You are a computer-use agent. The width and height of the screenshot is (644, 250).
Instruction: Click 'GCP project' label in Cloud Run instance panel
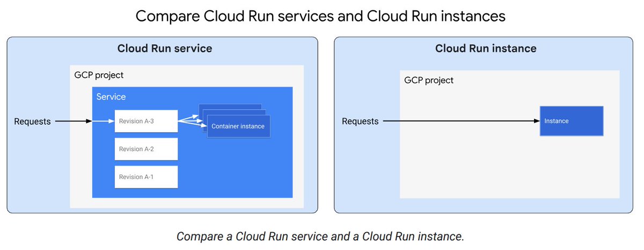point(429,80)
